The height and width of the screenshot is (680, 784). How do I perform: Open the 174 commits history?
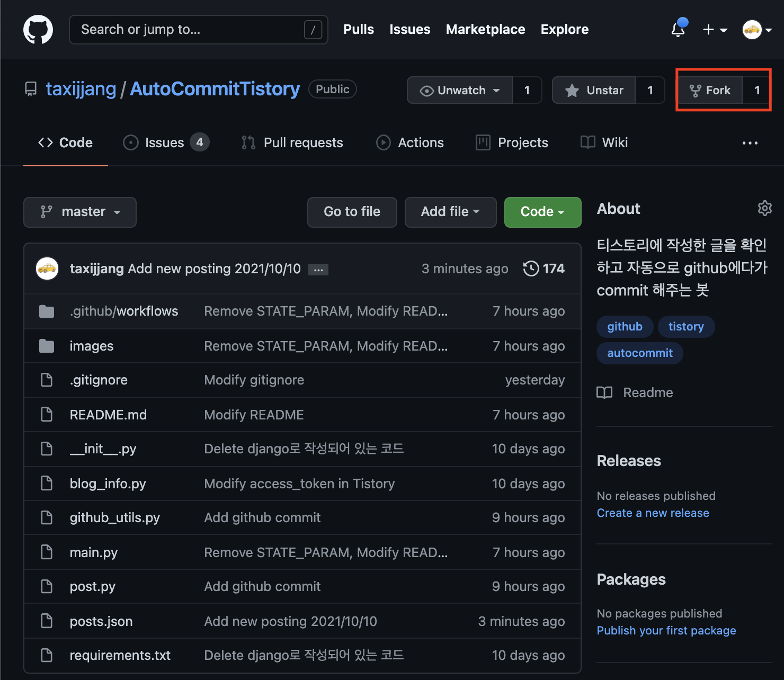[544, 269]
